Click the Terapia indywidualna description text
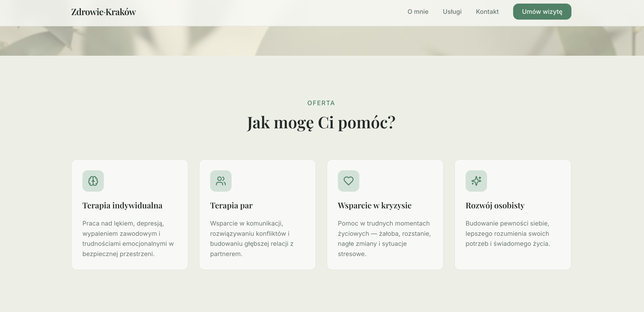 click(x=128, y=238)
